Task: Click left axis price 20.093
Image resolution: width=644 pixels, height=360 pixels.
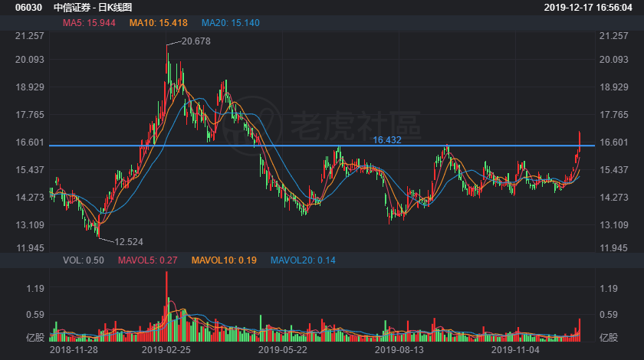Action: 30,60
